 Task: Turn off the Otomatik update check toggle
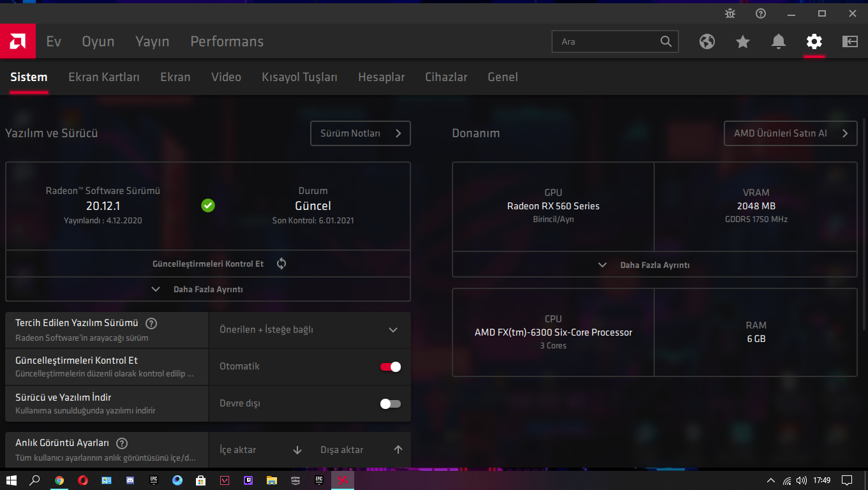click(391, 367)
